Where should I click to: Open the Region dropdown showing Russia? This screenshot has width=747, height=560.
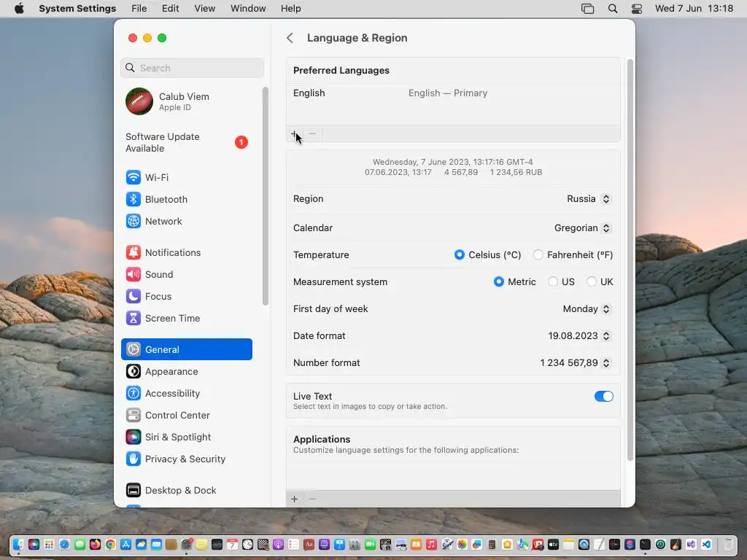(x=589, y=199)
